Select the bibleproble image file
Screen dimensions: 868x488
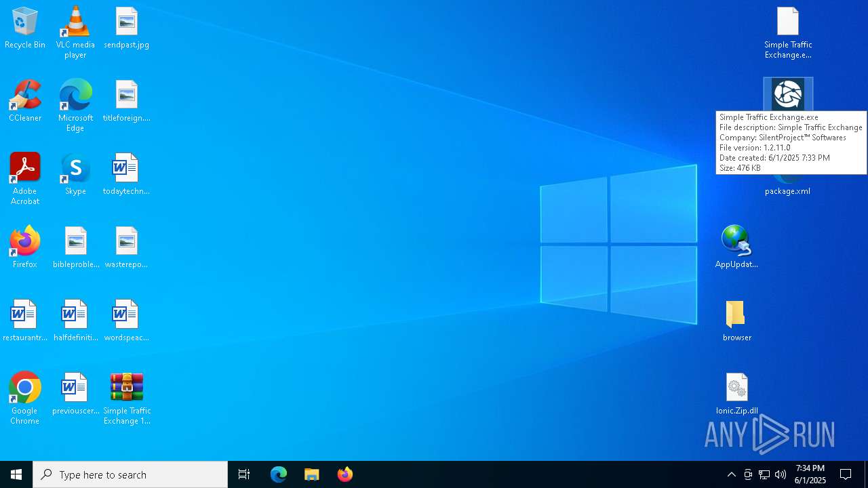click(x=75, y=248)
